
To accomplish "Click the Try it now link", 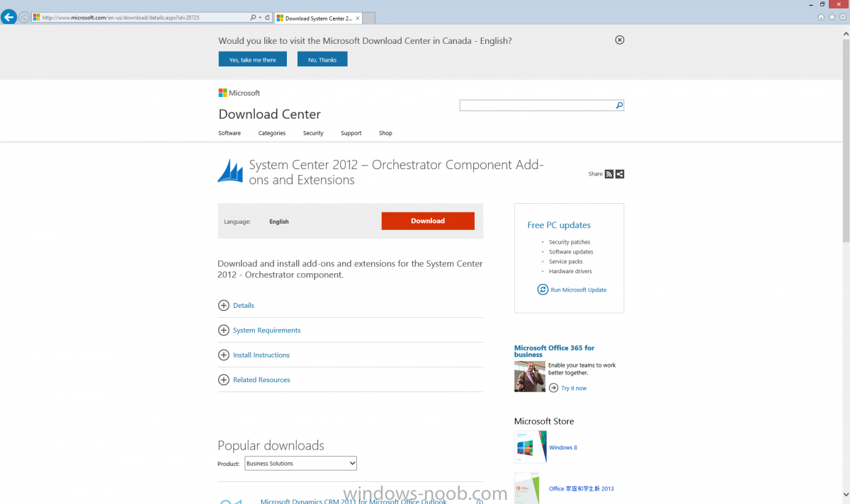I will (574, 388).
